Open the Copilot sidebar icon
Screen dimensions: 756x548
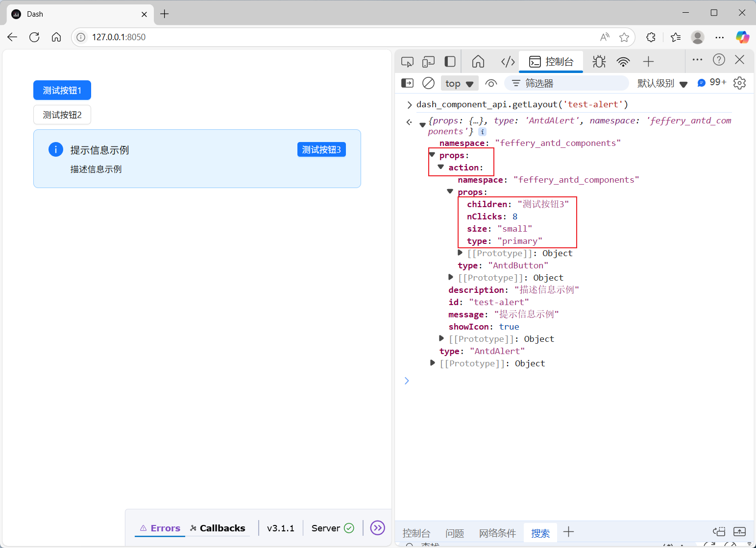(742, 37)
